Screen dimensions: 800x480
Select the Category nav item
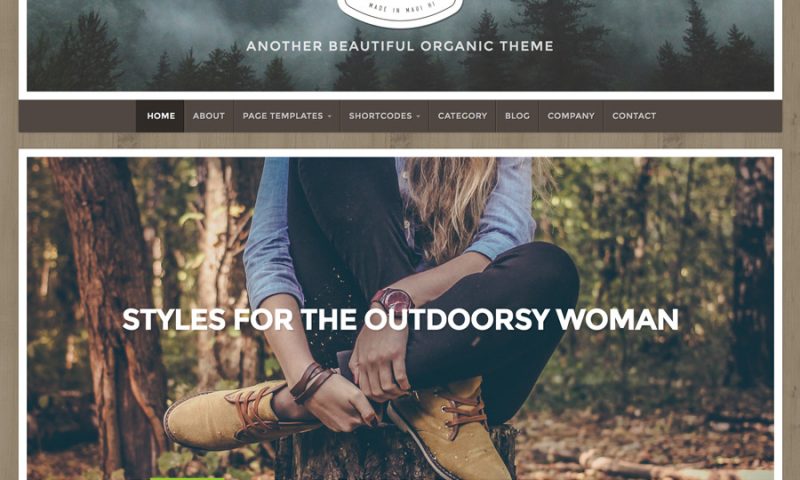(462, 116)
